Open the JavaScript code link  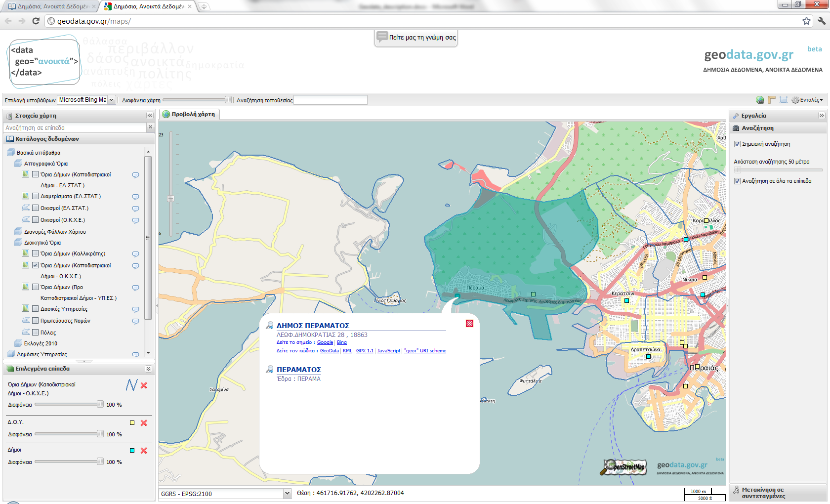(389, 351)
